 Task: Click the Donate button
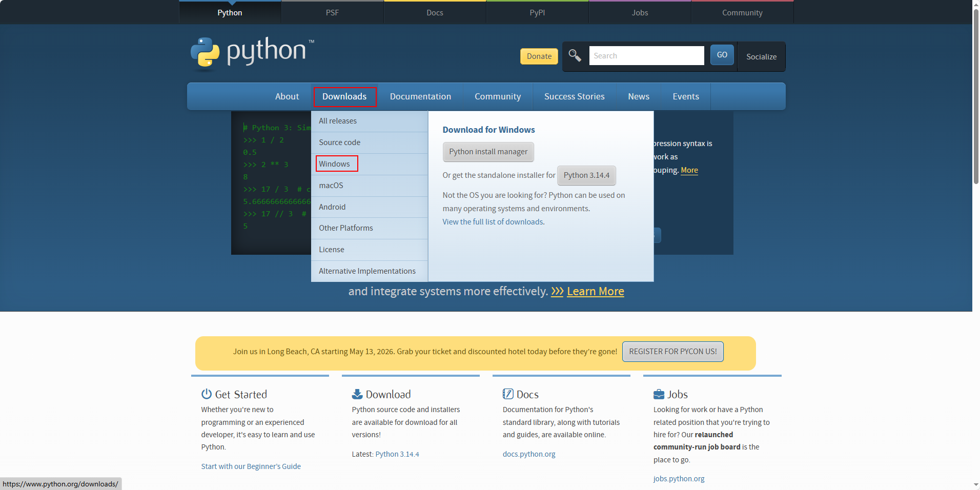pos(539,56)
